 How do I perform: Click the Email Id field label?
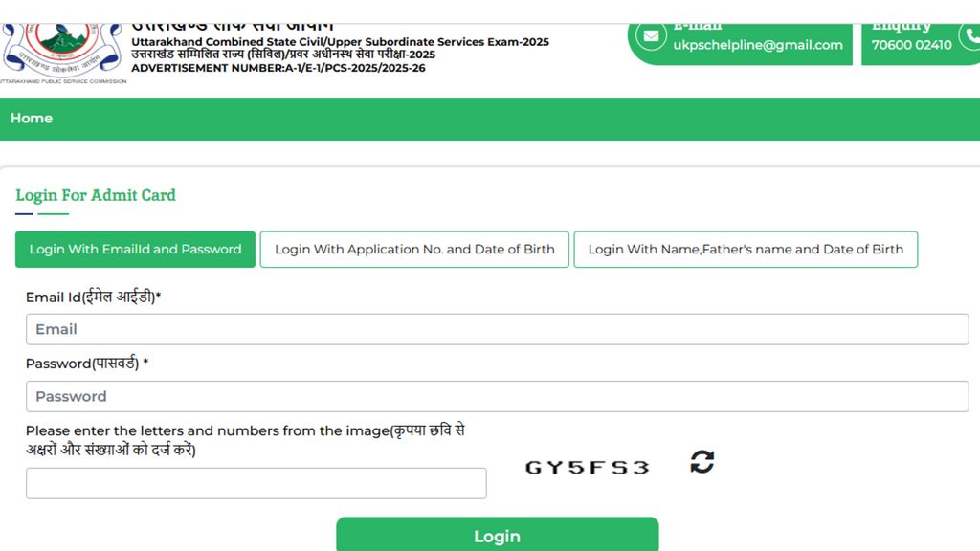click(93, 297)
